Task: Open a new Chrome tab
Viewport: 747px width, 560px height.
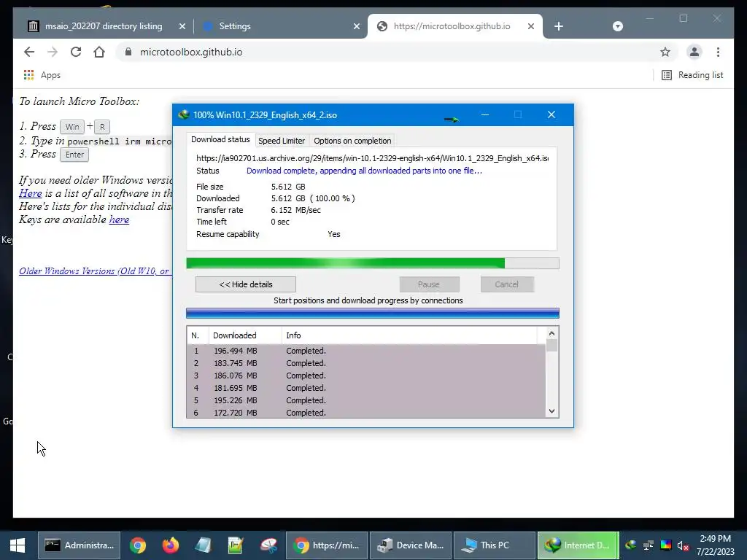Action: coord(559,26)
